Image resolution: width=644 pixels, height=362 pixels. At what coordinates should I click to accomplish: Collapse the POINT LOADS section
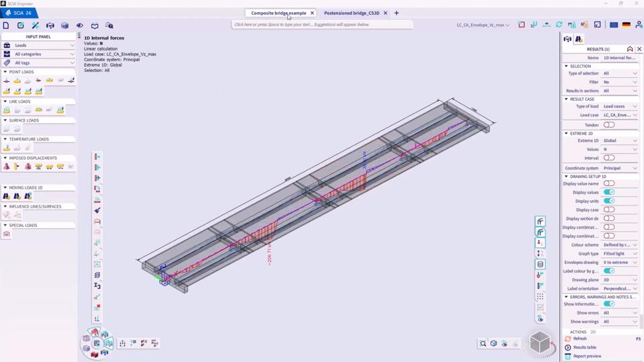coord(5,72)
